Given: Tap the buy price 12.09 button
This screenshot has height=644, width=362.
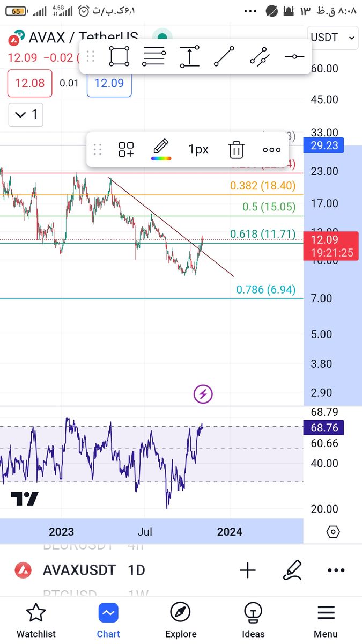Looking at the screenshot, I should pos(109,83).
